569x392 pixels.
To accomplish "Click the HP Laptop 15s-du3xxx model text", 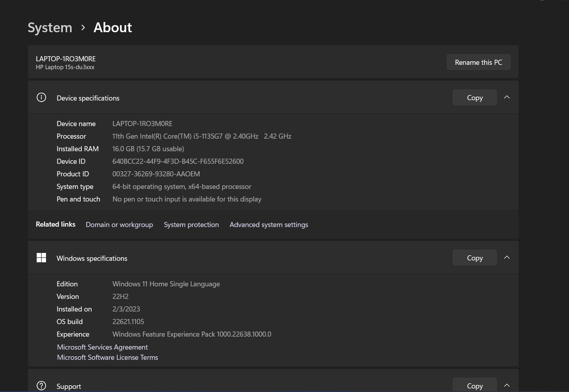I will pyautogui.click(x=65, y=67).
